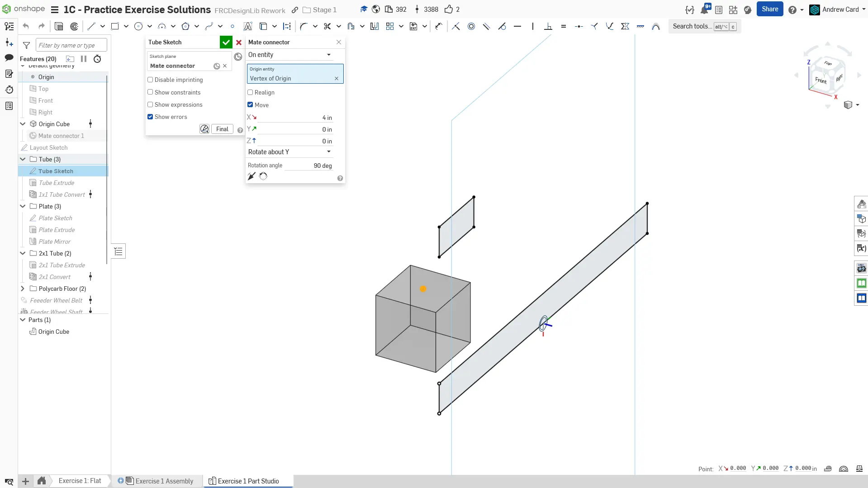
Task: Select the Corner rectangle tool
Action: [115, 26]
